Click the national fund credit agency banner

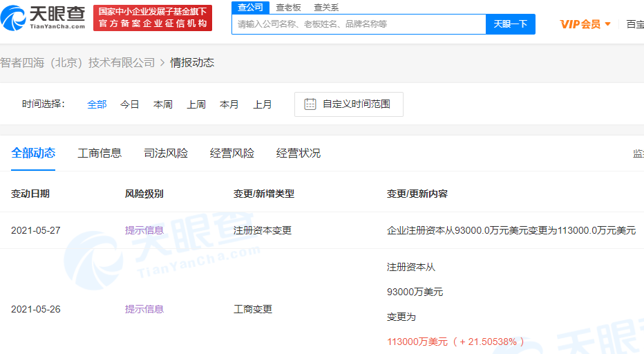tap(153, 17)
